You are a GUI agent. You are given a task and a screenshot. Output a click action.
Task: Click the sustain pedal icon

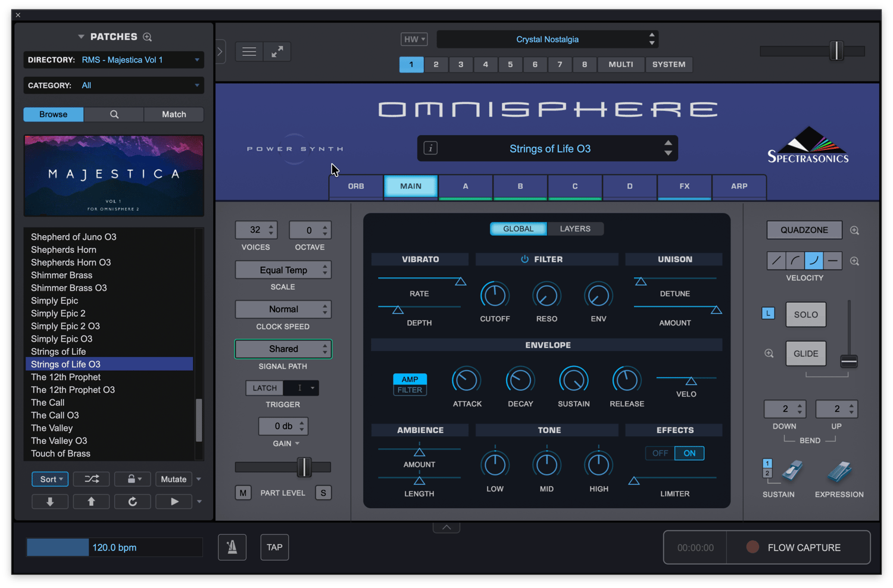[791, 471]
